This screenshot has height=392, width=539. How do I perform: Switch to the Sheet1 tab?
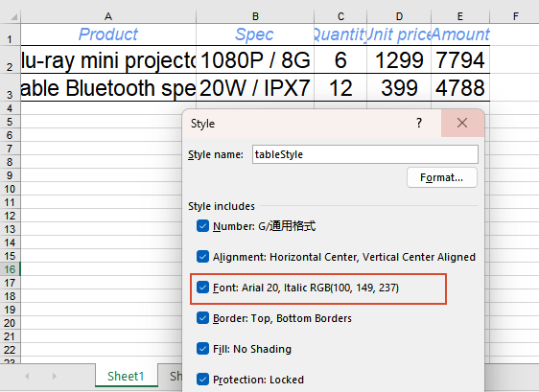126,377
